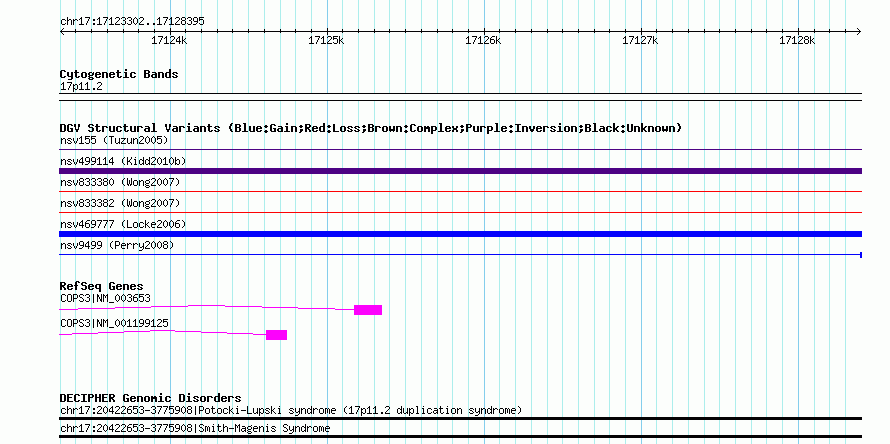
Task: Click the DGV Structural Variants track heading
Action: (x=371, y=128)
